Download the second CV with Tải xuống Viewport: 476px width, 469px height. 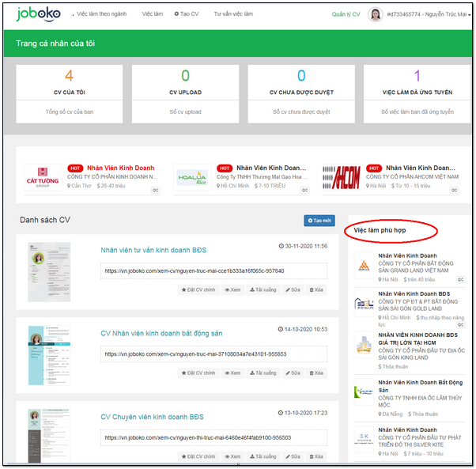pyautogui.click(x=263, y=373)
